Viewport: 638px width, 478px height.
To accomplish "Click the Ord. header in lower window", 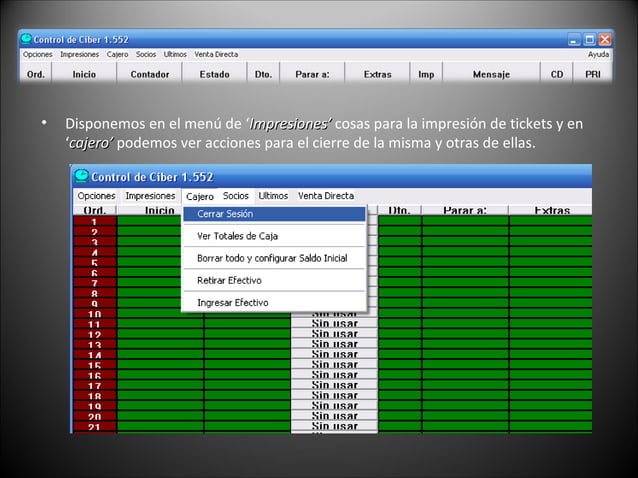I will [x=94, y=210].
